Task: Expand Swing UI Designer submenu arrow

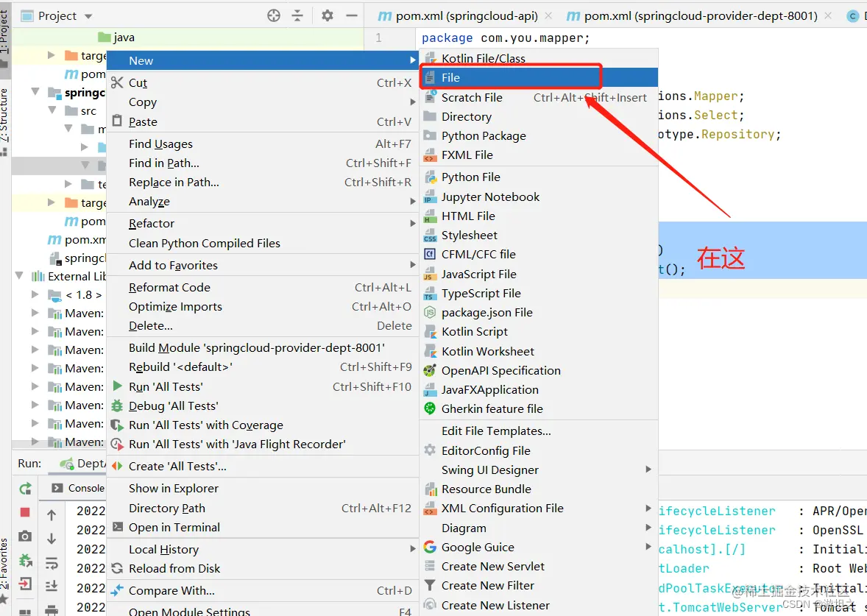Action: click(x=648, y=470)
